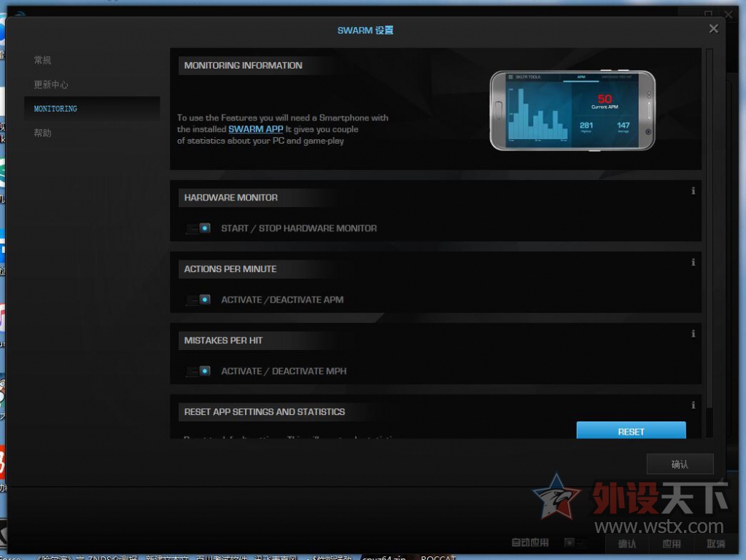Viewport: 746px width, 560px height.
Task: Open the 更新中心 update center tab
Action: pos(51,85)
